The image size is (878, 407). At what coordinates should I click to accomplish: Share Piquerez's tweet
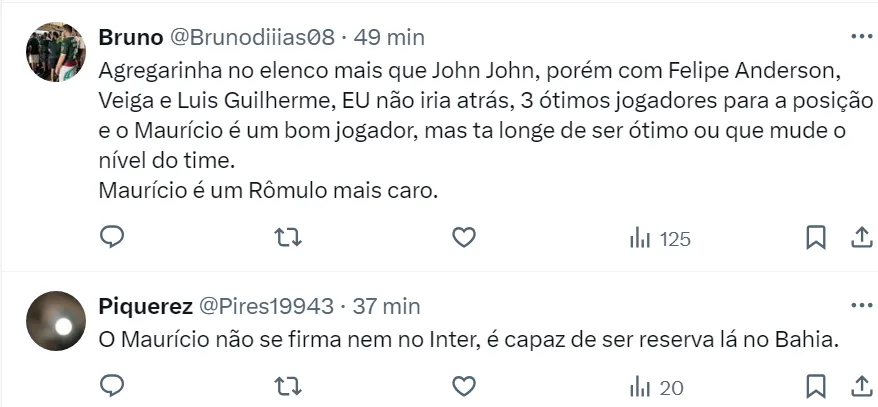(860, 385)
